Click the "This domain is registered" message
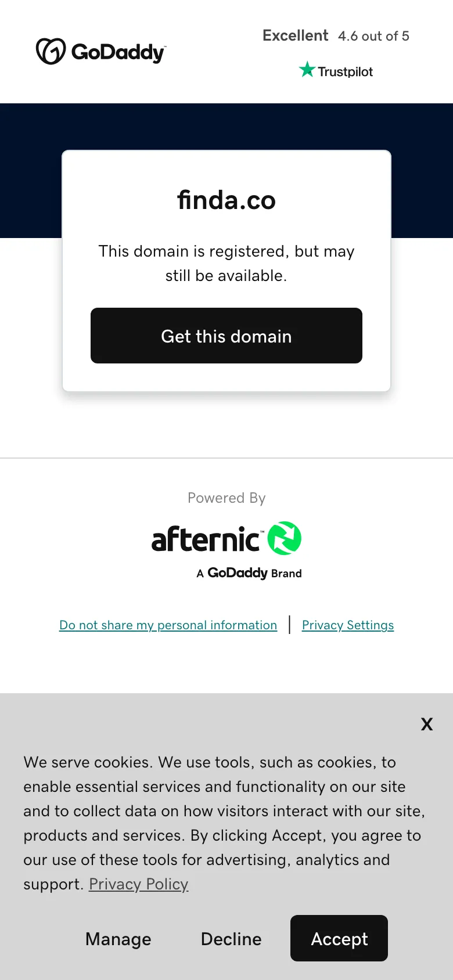The width and height of the screenshot is (453, 980). [227, 263]
